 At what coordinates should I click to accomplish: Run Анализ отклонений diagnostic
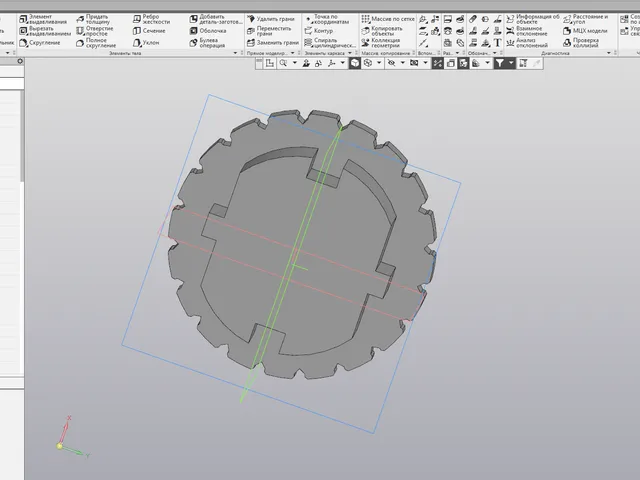click(527, 43)
